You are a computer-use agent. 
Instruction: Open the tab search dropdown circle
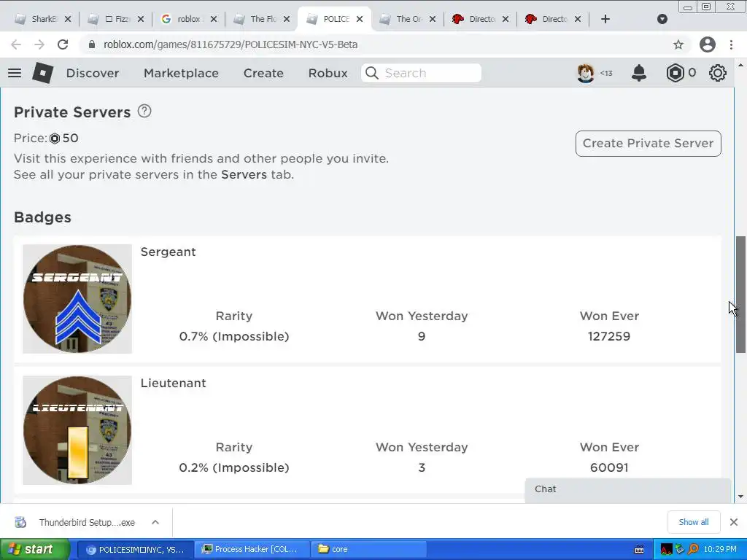click(662, 19)
